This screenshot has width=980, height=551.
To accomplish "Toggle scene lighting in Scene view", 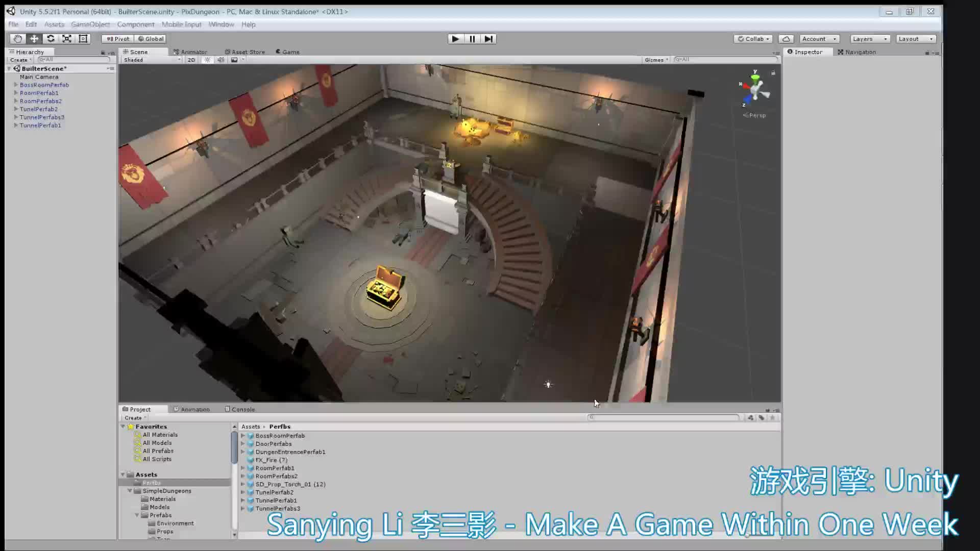I will (x=207, y=60).
